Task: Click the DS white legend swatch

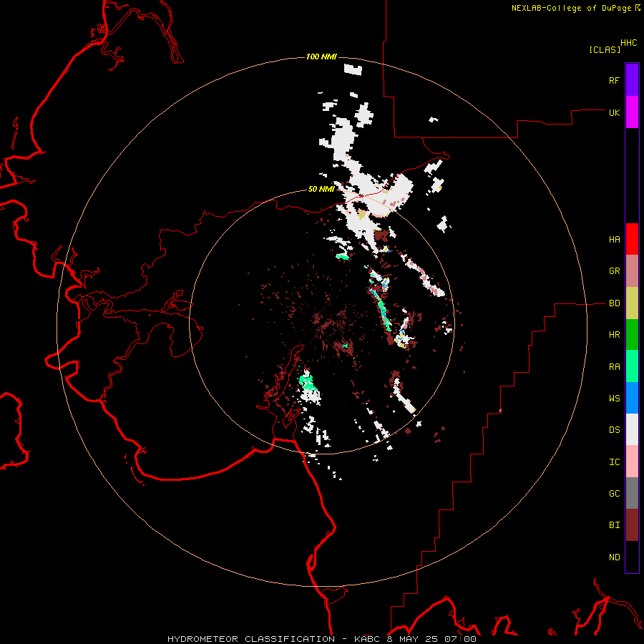Action: pyautogui.click(x=632, y=429)
